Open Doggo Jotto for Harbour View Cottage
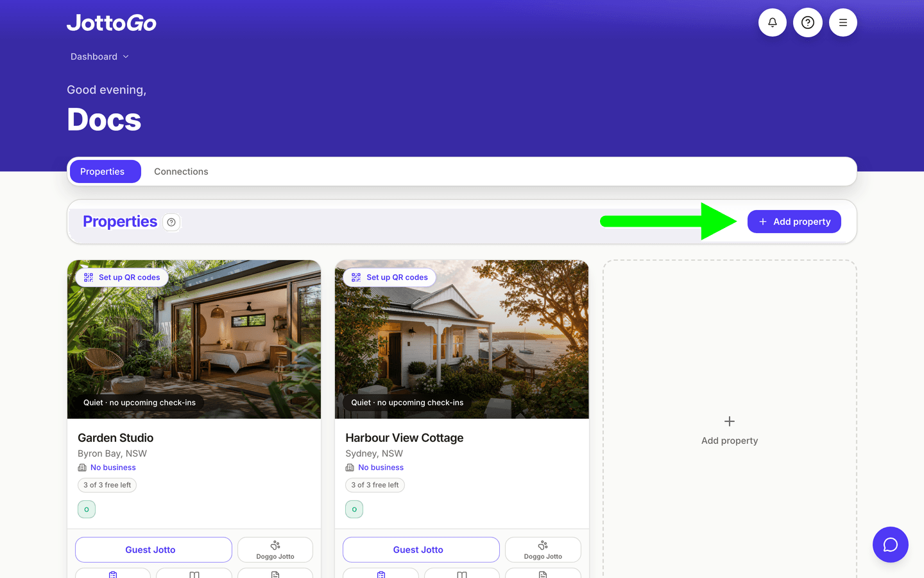This screenshot has width=924, height=578. click(543, 550)
